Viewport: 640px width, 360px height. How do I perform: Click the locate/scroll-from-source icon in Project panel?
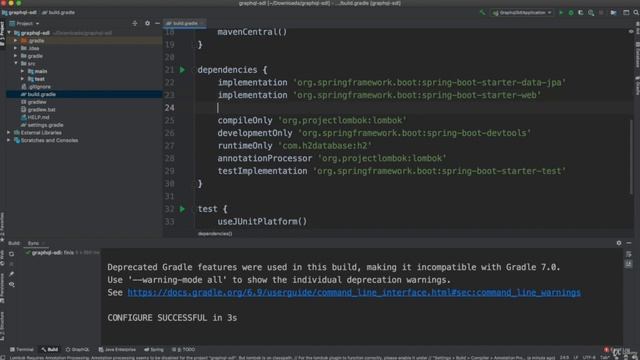pos(135,24)
